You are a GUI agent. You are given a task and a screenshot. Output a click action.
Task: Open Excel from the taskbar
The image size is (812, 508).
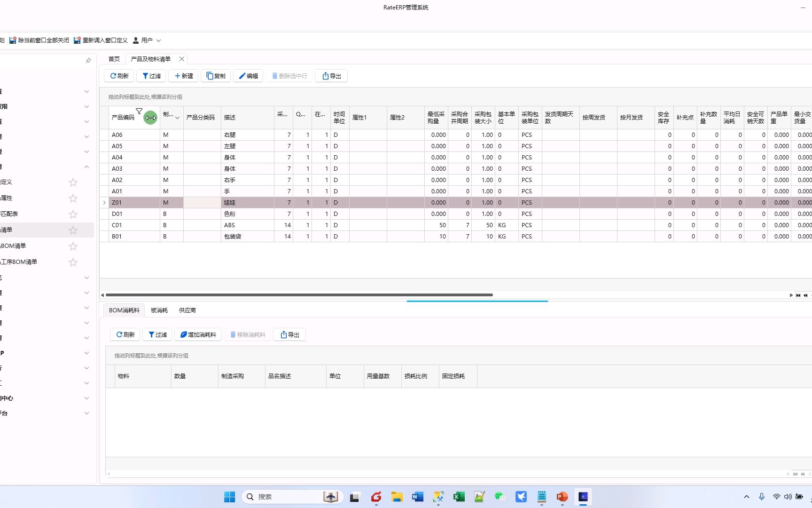pyautogui.click(x=459, y=497)
